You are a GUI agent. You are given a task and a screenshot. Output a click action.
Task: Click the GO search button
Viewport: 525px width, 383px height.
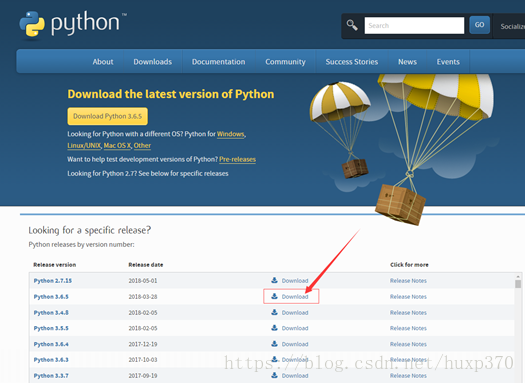pos(479,25)
